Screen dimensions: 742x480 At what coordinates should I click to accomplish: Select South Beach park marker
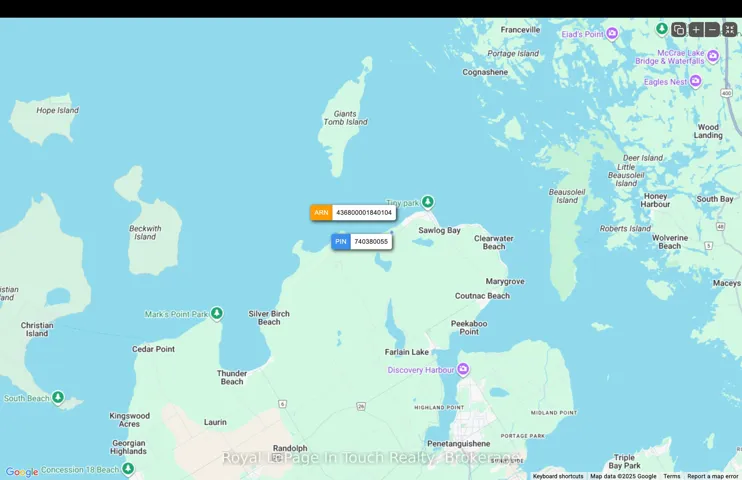[58, 398]
